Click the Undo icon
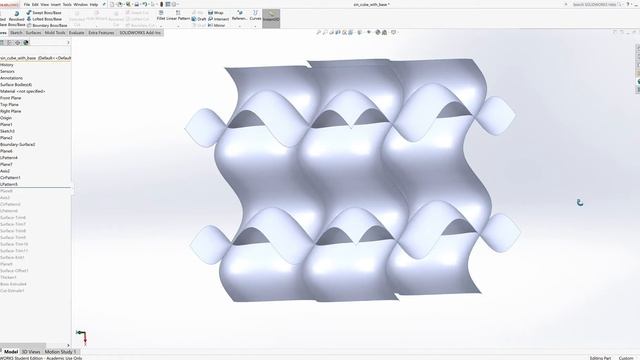640x360 pixels. (144, 4)
